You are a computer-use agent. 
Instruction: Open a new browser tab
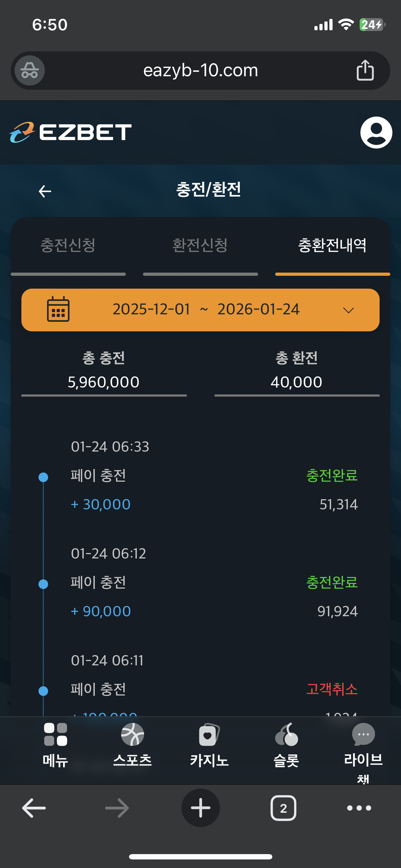[200, 808]
